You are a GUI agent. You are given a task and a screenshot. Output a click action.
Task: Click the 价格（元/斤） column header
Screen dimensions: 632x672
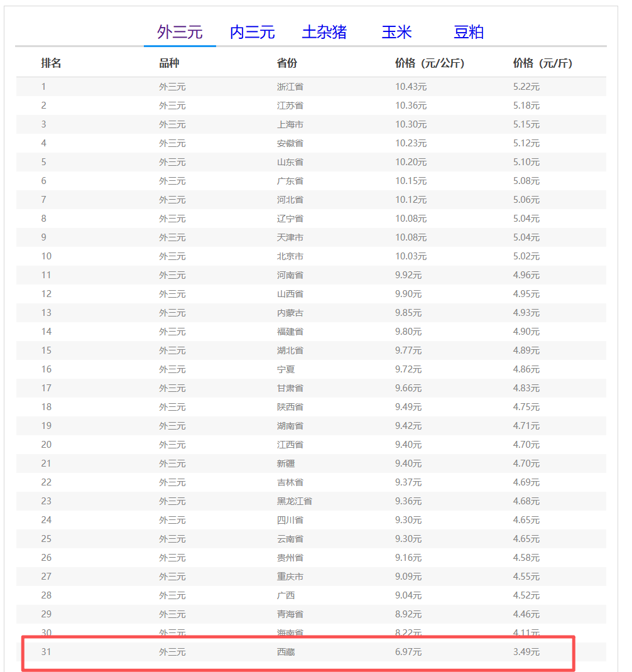pos(543,63)
